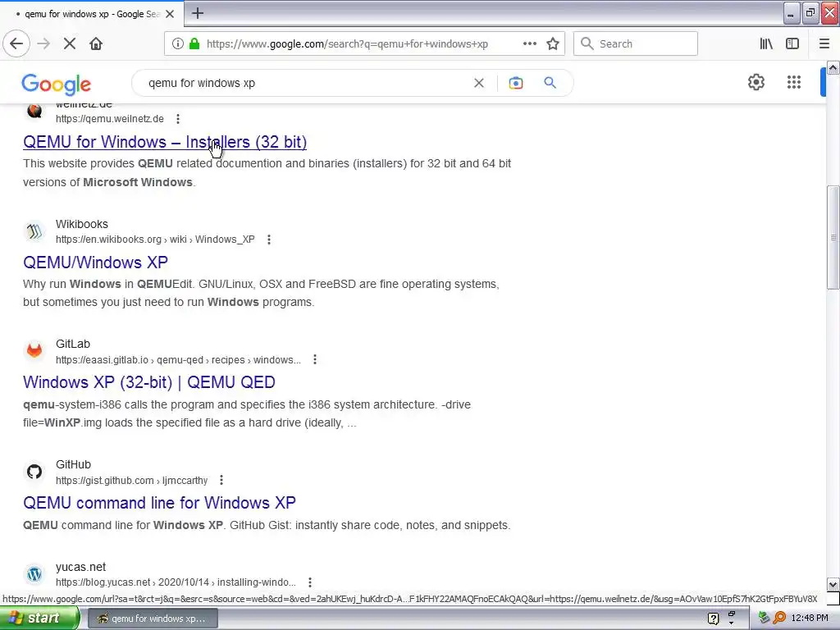Submit search with magnifier icon

point(550,83)
